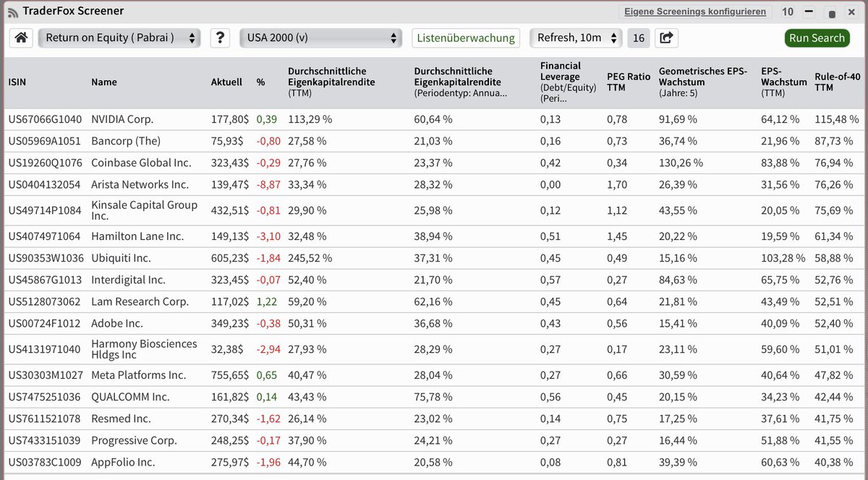
Task: Select Meta Platforms Inc. row
Action: coord(138,375)
